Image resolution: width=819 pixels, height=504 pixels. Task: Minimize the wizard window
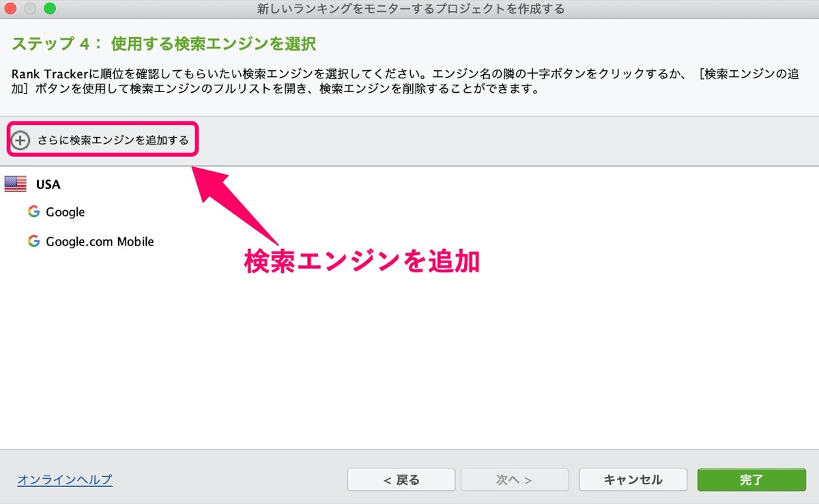[30, 9]
